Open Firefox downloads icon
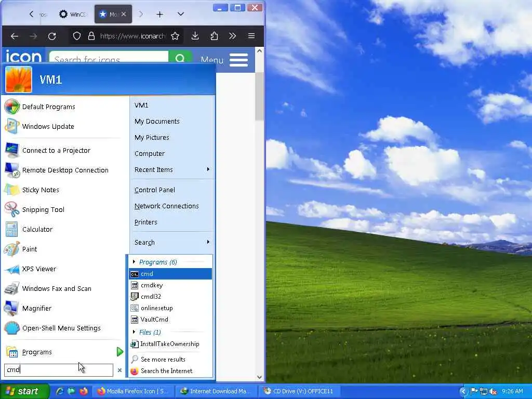This screenshot has width=532, height=399. click(195, 36)
